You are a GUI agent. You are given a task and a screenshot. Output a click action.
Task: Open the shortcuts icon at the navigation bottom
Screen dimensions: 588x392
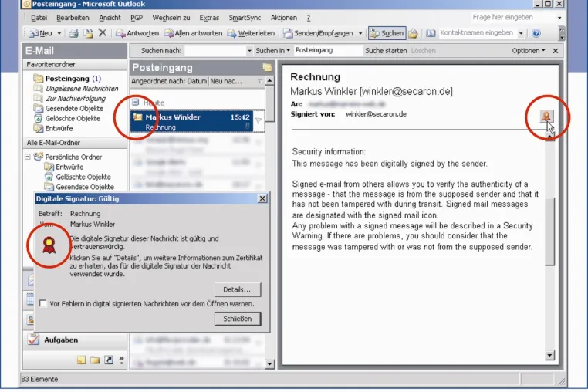click(109, 360)
